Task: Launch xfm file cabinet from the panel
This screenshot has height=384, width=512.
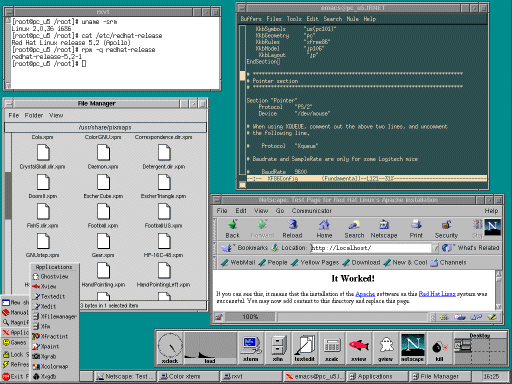Action: [278, 348]
